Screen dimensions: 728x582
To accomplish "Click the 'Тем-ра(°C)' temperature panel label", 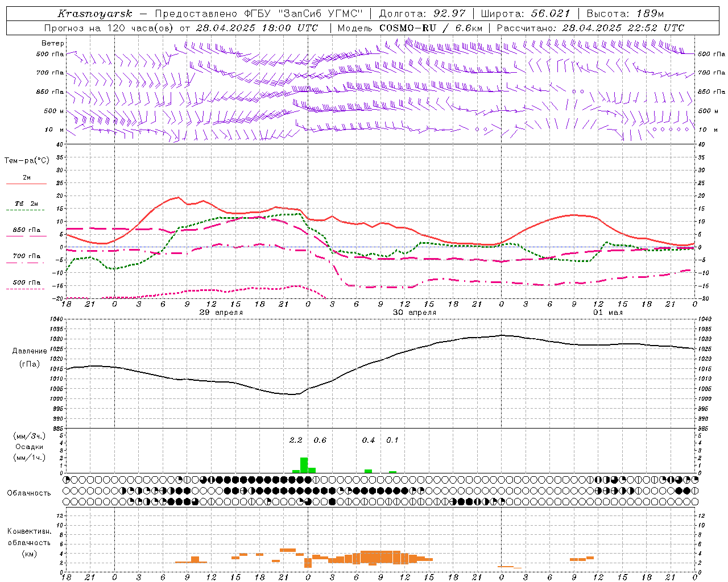I will click(27, 161).
